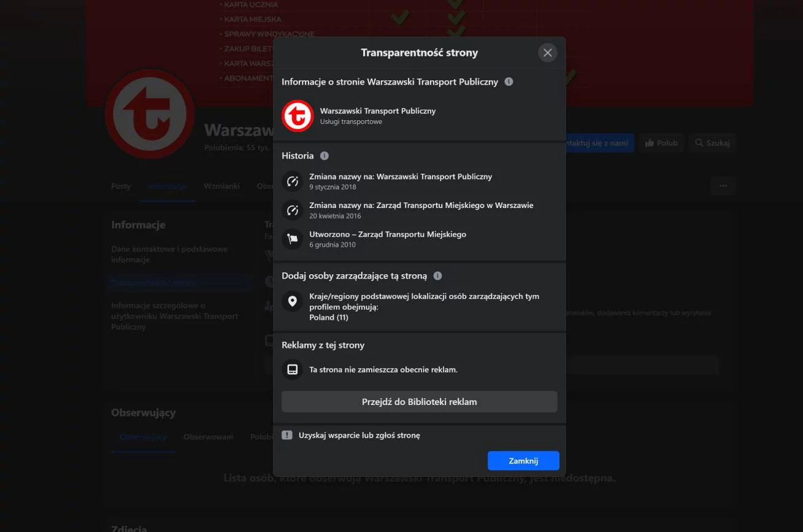The image size is (803, 532).
Task: Open Przejdź do Biblioteki reklam
Action: 420,402
